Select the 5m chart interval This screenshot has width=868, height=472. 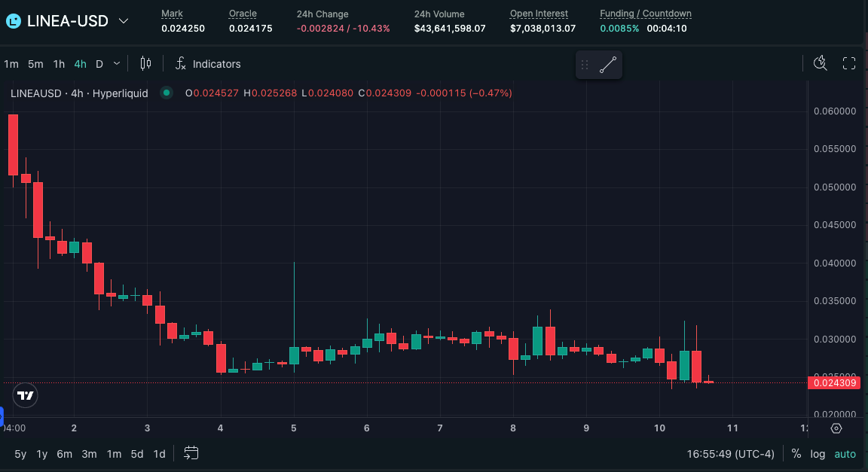coord(35,64)
